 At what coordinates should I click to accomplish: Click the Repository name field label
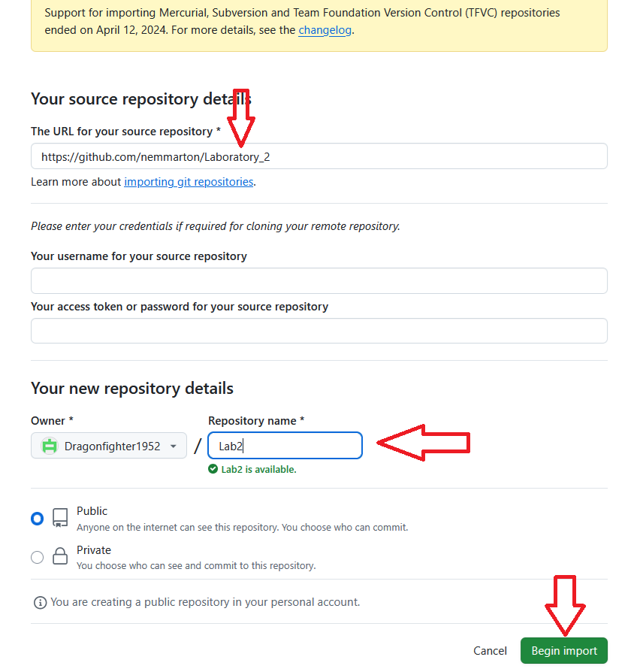[256, 421]
